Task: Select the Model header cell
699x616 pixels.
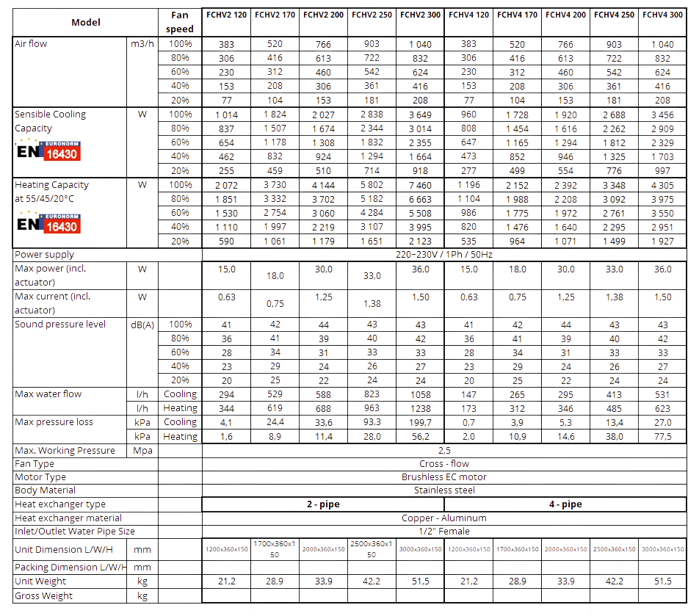Action: [x=85, y=22]
